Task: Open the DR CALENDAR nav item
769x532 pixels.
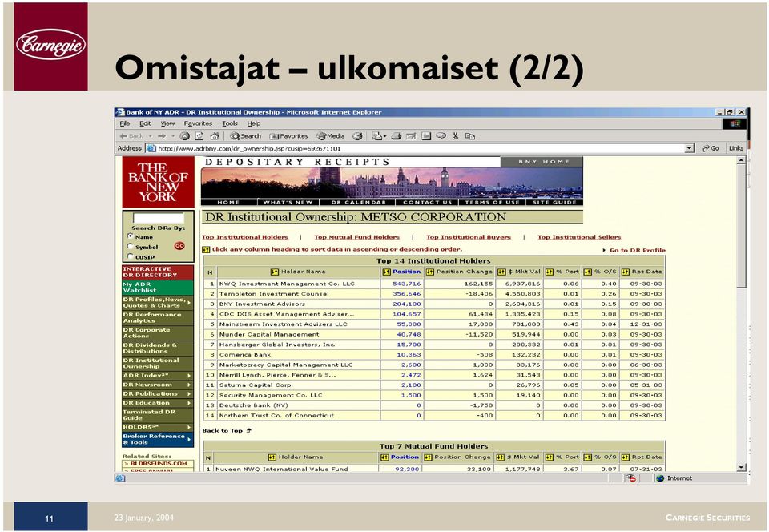Action: pos(359,202)
